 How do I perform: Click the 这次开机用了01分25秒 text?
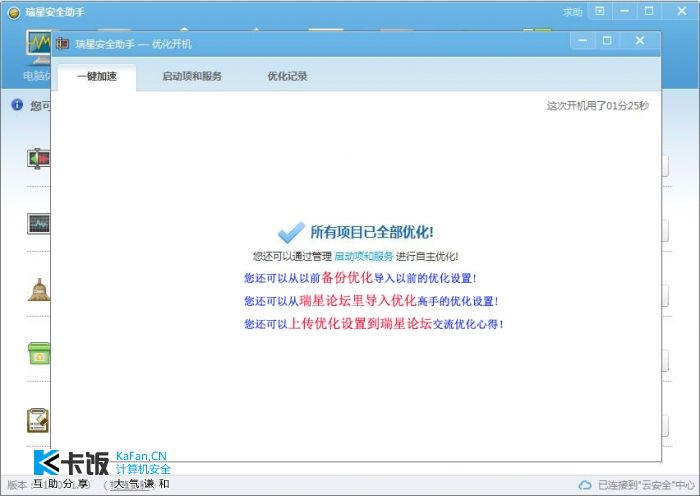pyautogui.click(x=598, y=106)
